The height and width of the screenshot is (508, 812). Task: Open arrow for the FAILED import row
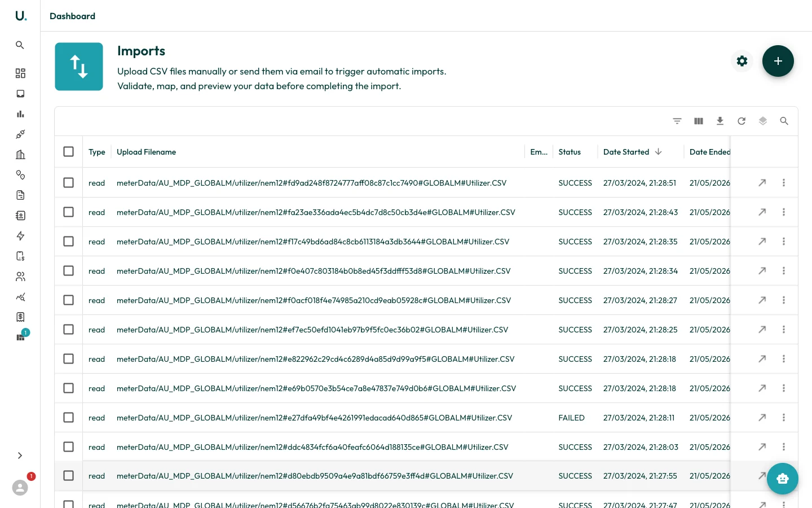point(762,418)
